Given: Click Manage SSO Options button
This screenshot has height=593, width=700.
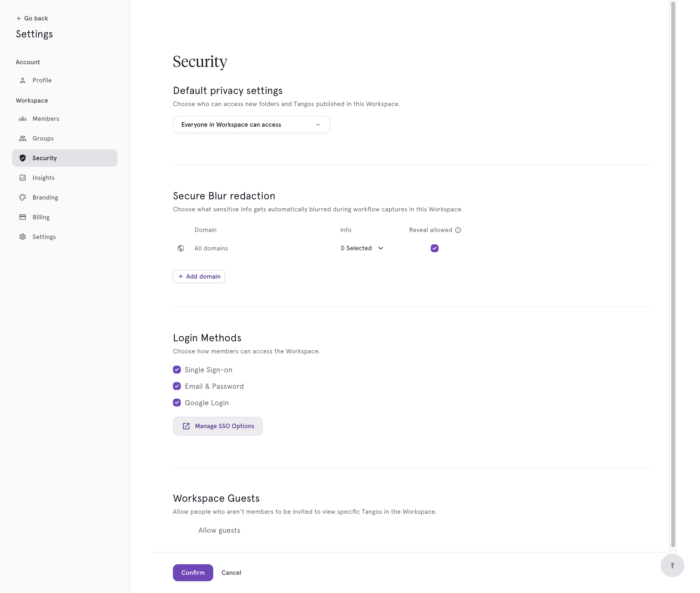Looking at the screenshot, I should click(218, 426).
